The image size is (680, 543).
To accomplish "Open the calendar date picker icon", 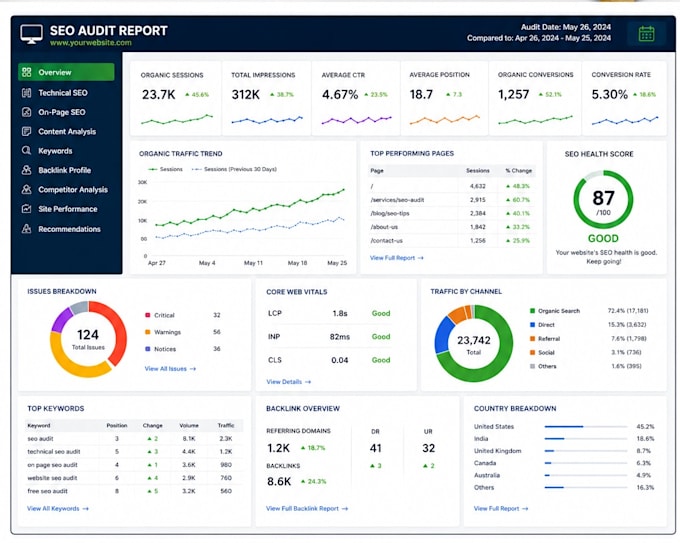I will coord(646,33).
